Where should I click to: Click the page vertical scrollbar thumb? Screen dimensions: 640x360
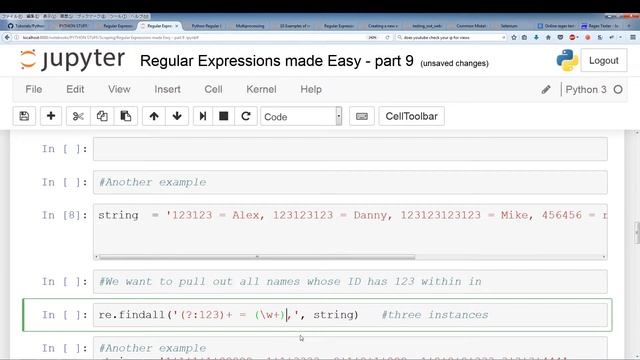pos(637,233)
